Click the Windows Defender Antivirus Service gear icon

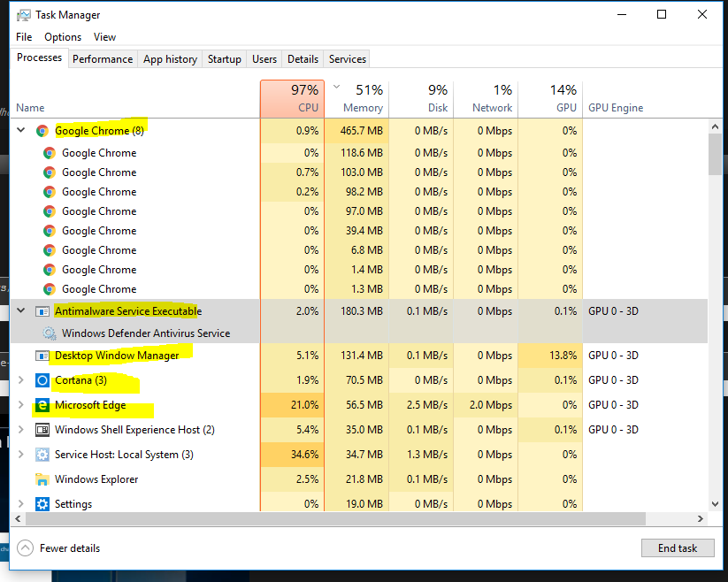pyautogui.click(x=50, y=333)
